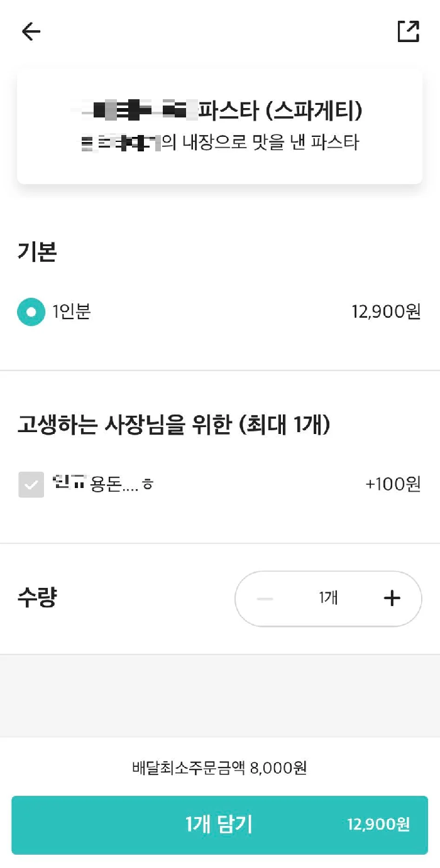Decrease quantity with the minus icon
440x868 pixels.
tap(265, 599)
